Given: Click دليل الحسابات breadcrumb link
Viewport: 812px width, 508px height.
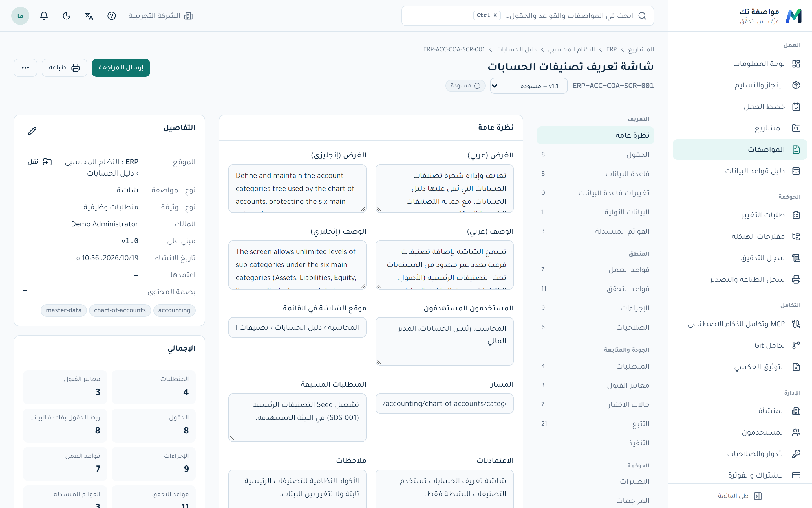Looking at the screenshot, I should pos(517,49).
